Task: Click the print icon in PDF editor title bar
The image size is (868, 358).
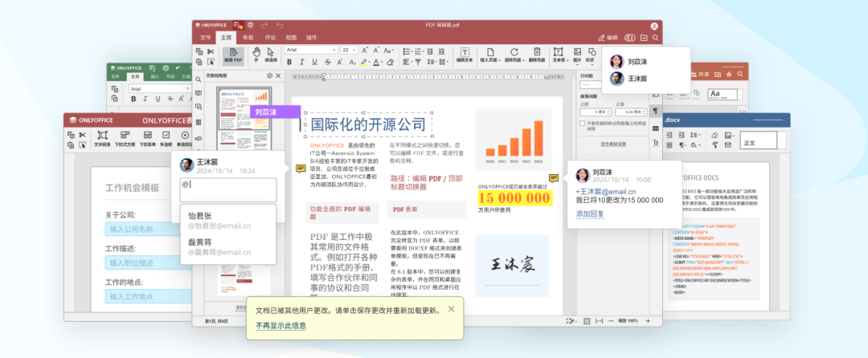Action: click(251, 25)
